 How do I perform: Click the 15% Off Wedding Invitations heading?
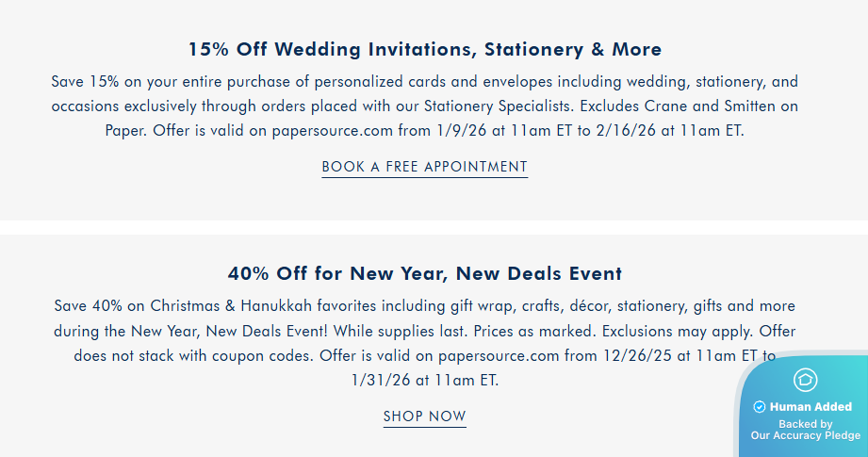pyautogui.click(x=424, y=49)
